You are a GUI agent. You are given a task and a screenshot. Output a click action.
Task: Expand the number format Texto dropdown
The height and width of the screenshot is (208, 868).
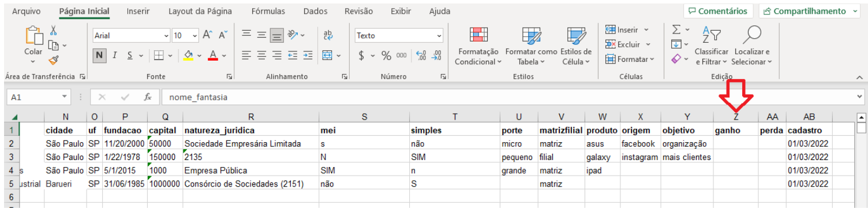(439, 36)
